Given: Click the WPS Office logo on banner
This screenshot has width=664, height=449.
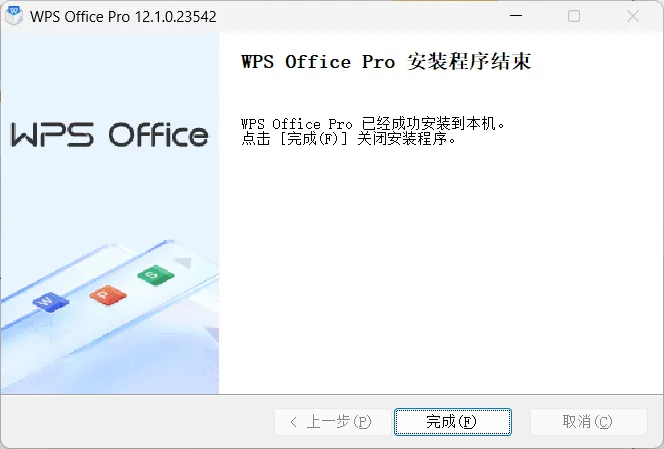Looking at the screenshot, I should (109, 135).
